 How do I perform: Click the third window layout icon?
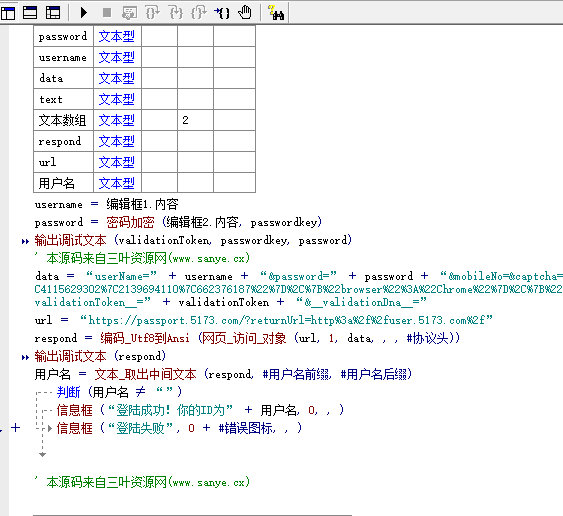[53, 13]
